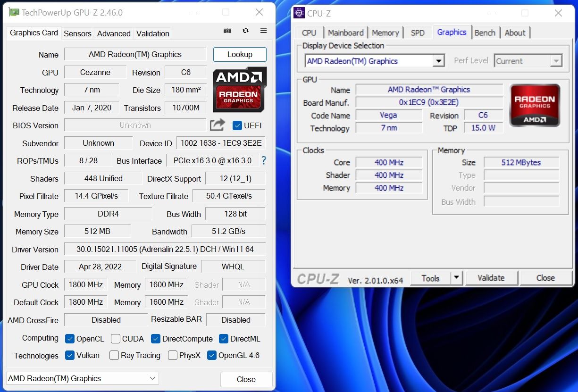Toggle the OpenCL checkbox

coord(70,339)
